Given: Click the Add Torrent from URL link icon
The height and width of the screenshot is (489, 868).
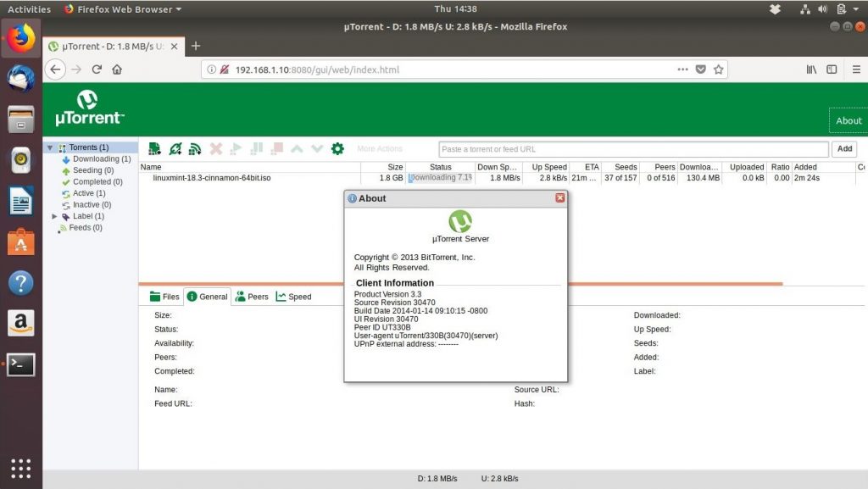Looking at the screenshot, I should tap(175, 148).
